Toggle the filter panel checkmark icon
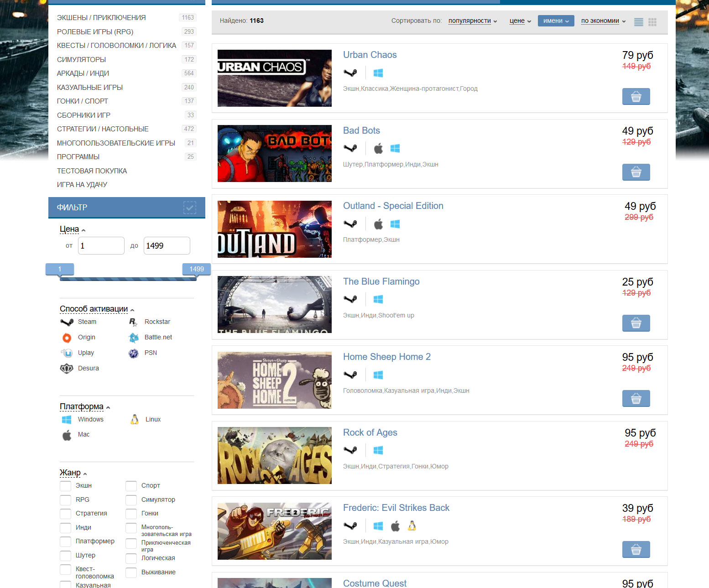This screenshot has width=709, height=588. (x=189, y=208)
